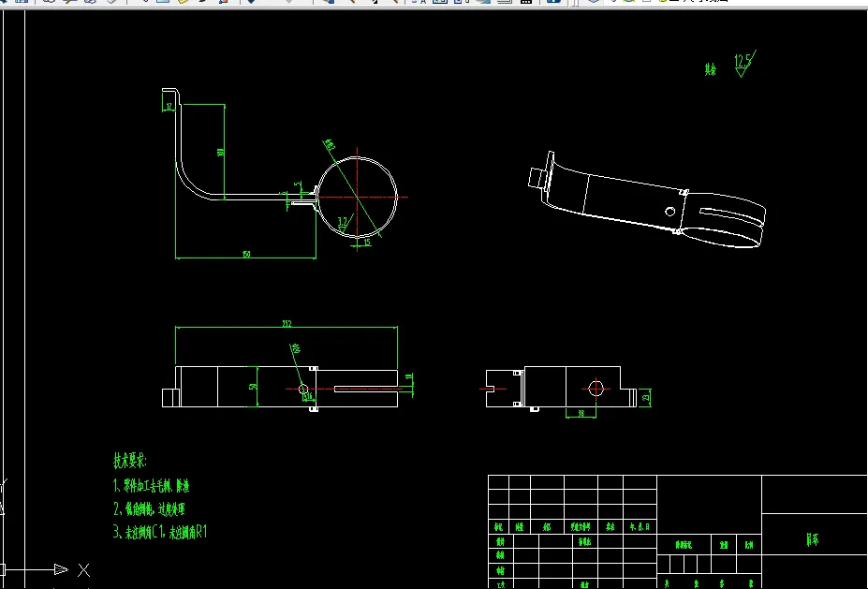Viewport: 868px width, 589px height.
Task: Select the 11 slot width dimension
Action: pos(408,377)
